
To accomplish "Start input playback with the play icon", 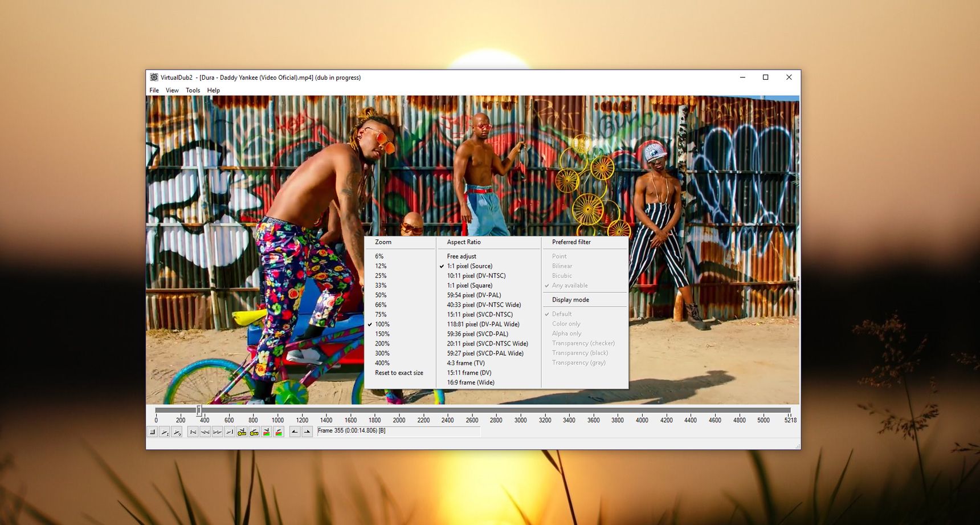I will click(165, 432).
